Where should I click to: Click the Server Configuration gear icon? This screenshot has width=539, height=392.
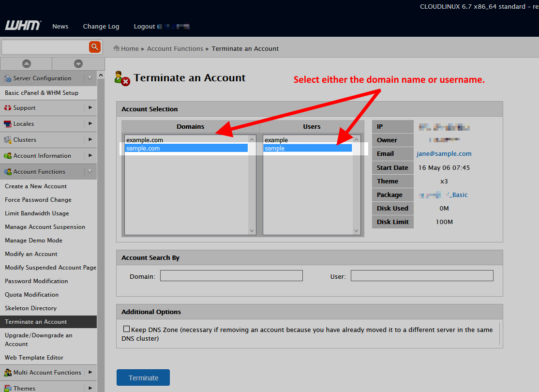[x=8, y=78]
